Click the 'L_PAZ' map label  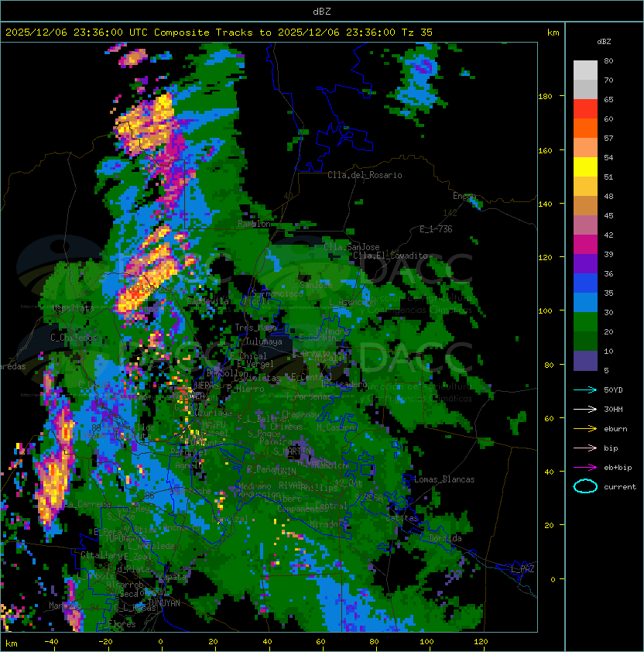click(x=522, y=569)
